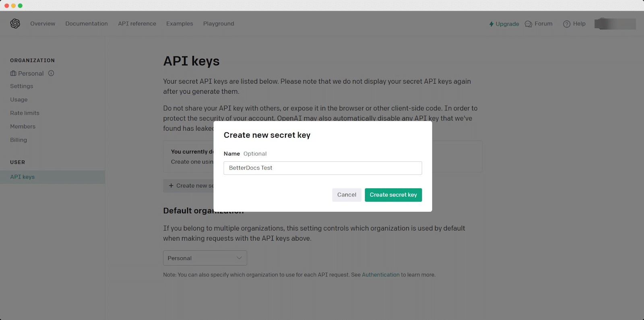Screen dimensions: 644x320
Task: Switch to the Documentation tab
Action: 86,23
